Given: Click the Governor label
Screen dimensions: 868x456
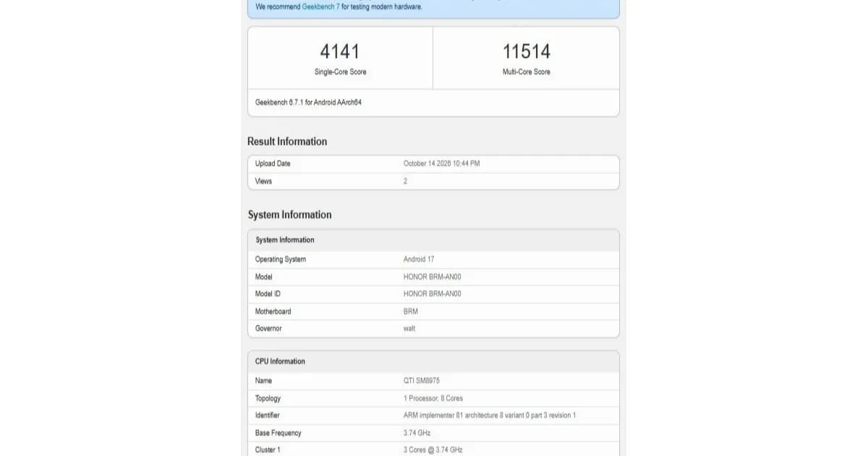Looking at the screenshot, I should coord(268,329).
